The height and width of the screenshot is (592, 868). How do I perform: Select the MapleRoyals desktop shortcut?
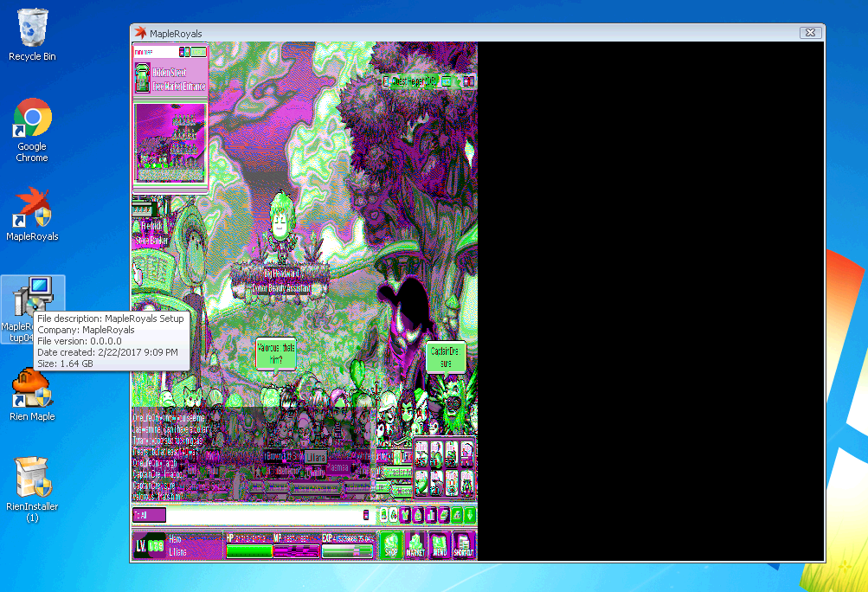coord(32,214)
